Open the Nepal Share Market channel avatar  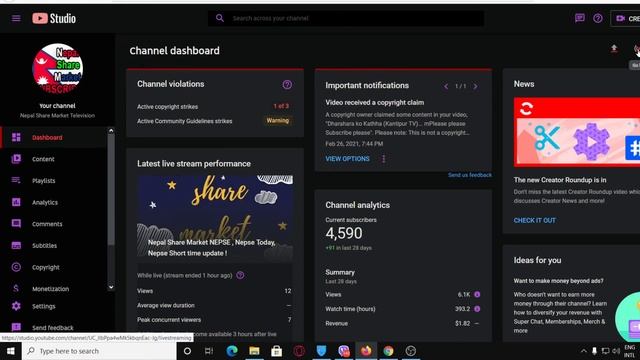(x=58, y=69)
